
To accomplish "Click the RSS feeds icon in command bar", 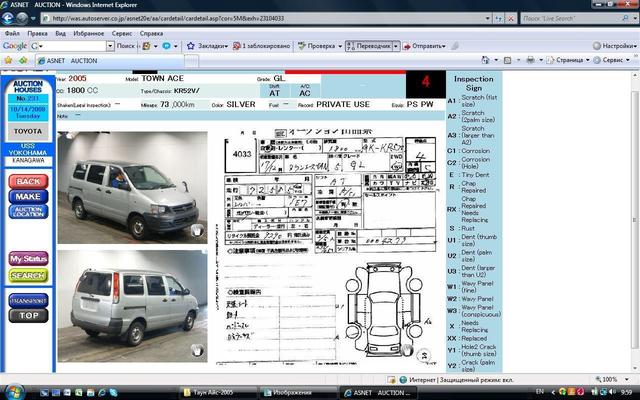I will pyautogui.click(x=507, y=60).
